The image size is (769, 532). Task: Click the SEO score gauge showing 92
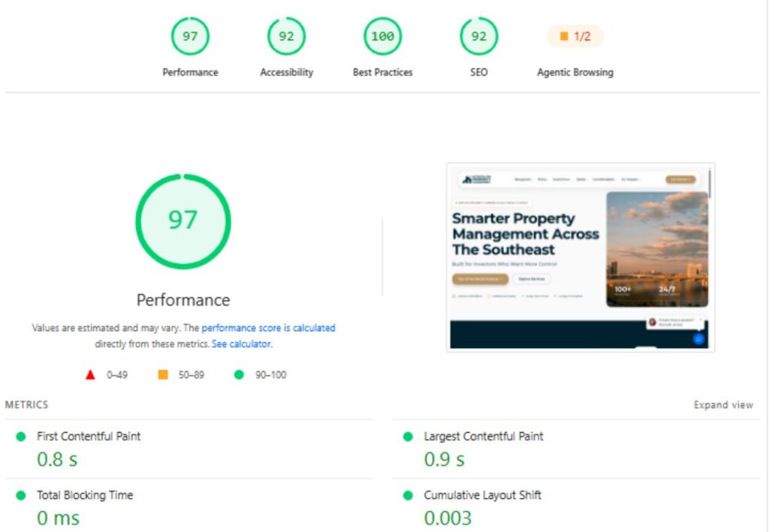click(478, 36)
